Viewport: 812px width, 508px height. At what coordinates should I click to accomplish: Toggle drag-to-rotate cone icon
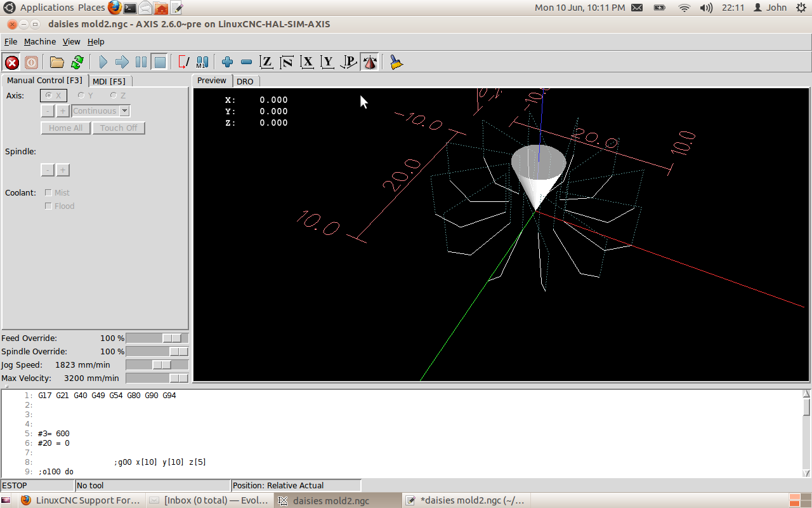coord(370,62)
